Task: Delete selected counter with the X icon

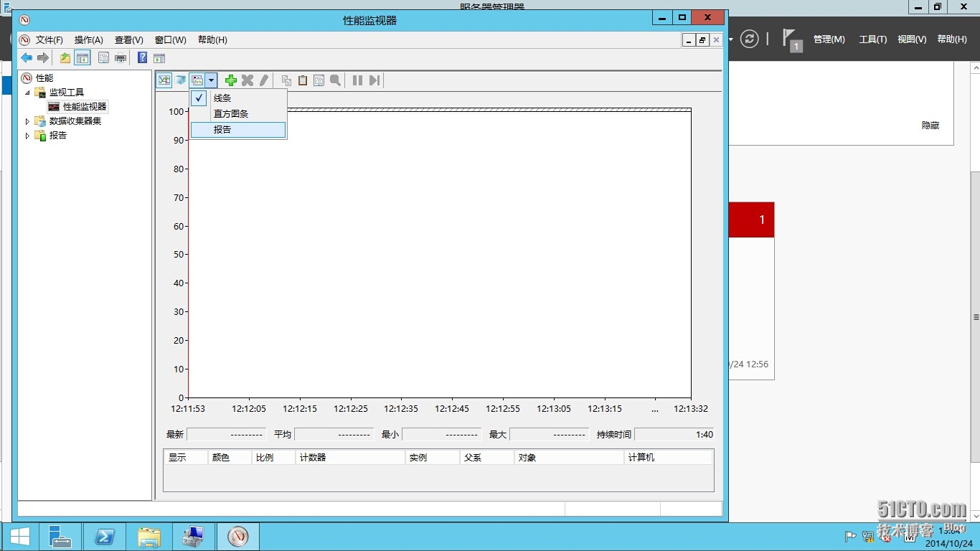Action: tap(248, 80)
